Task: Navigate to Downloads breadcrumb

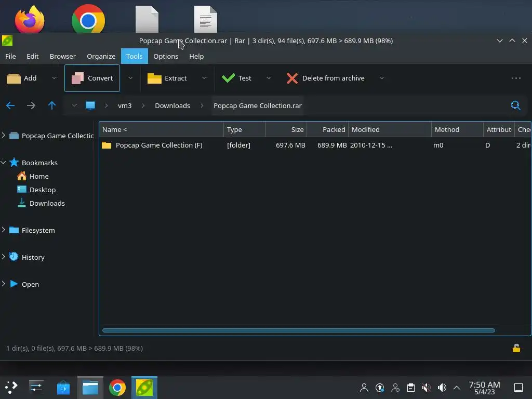Action: pyautogui.click(x=172, y=105)
